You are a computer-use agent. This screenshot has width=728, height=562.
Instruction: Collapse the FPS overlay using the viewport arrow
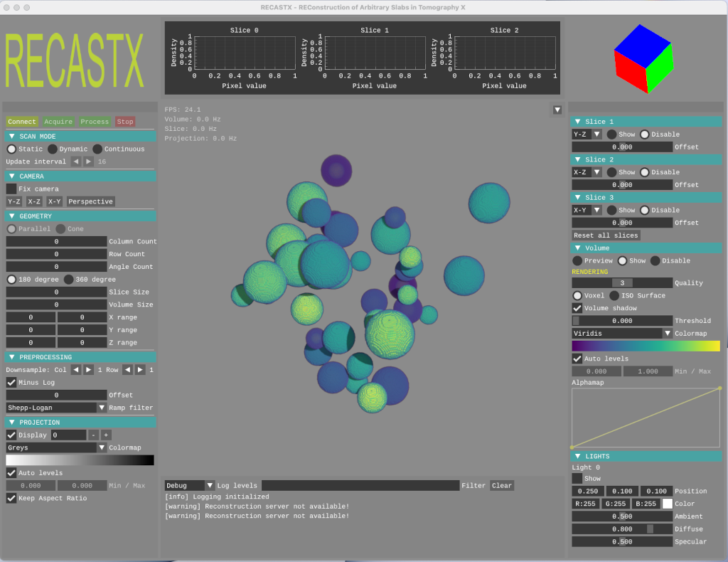click(x=557, y=110)
